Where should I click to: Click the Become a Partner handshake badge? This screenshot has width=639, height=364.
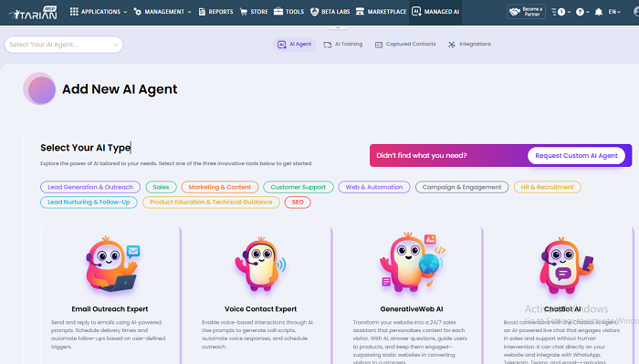(526, 11)
